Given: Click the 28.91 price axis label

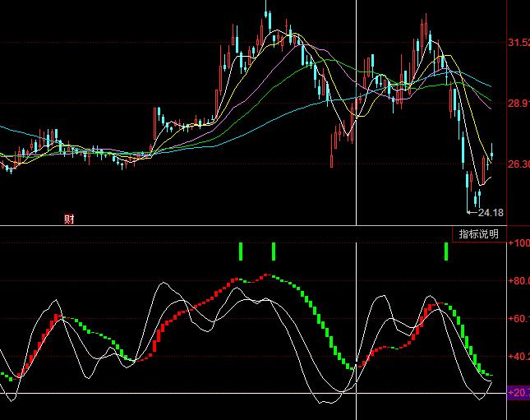Looking at the screenshot, I should (518, 104).
